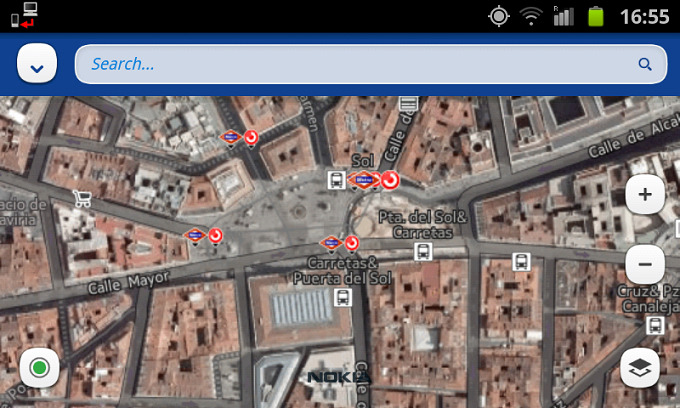Select the red train marker at Sol
The image size is (680, 408).
tap(390, 180)
